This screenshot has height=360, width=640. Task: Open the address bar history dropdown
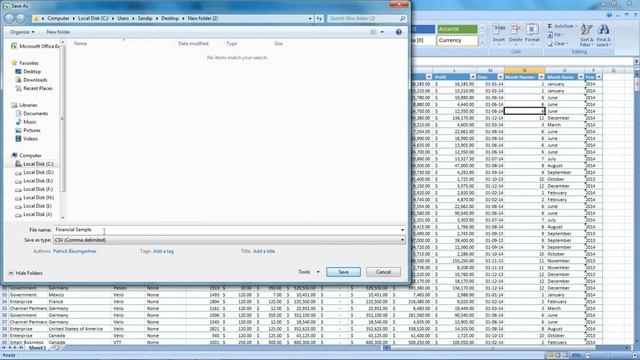[310, 18]
